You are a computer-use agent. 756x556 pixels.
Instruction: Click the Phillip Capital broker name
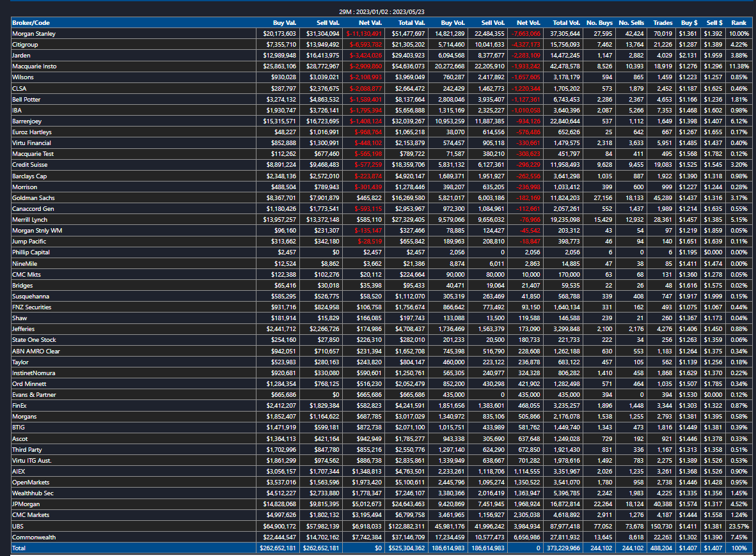coord(31,252)
